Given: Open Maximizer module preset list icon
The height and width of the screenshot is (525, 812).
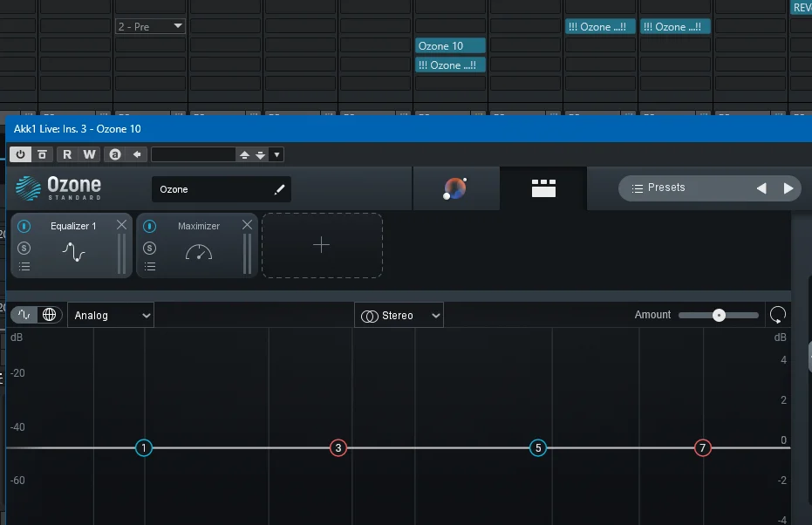Looking at the screenshot, I should (150, 267).
